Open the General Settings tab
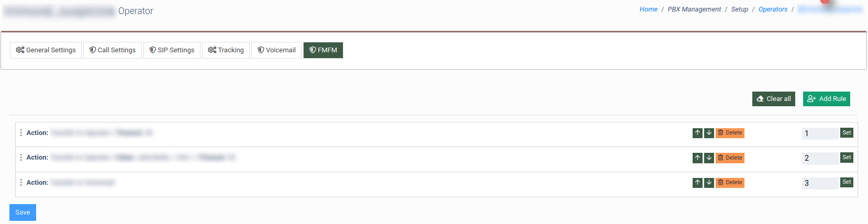This screenshot has width=868, height=224. coord(46,50)
